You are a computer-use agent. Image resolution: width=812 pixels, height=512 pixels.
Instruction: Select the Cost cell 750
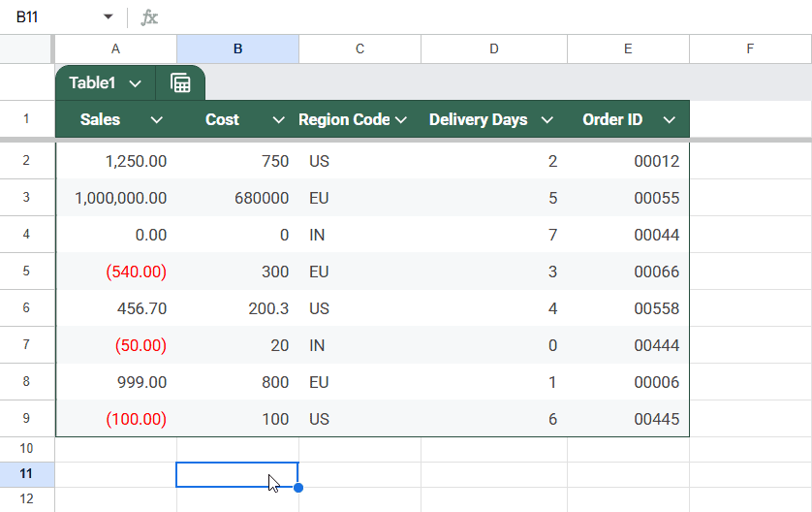coord(237,161)
